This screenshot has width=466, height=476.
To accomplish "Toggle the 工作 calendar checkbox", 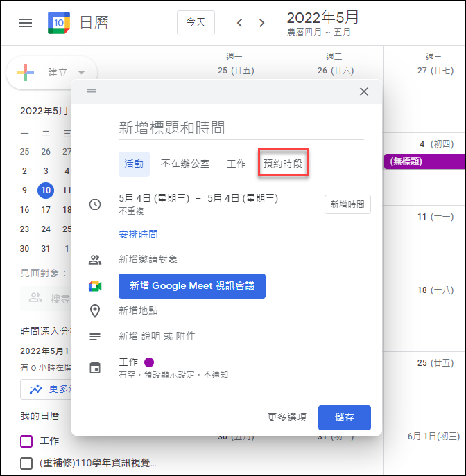I will (26, 441).
